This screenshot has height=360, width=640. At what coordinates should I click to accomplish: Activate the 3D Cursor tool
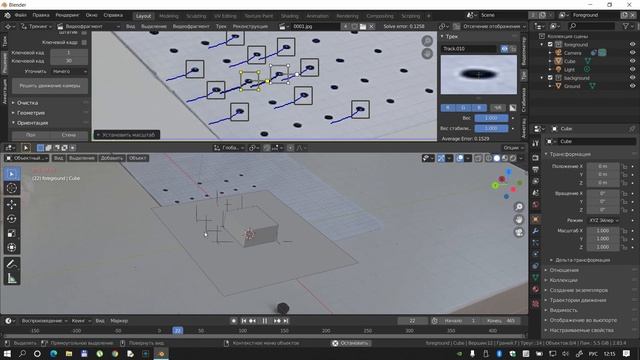11,188
